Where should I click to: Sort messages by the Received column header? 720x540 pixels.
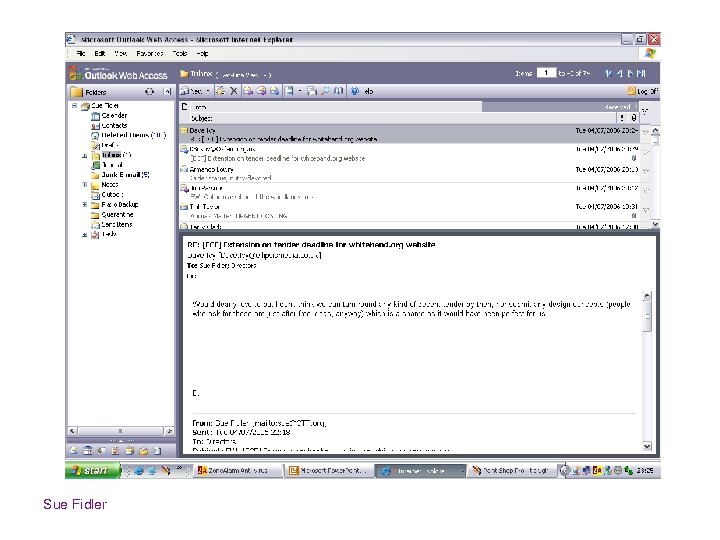[x=560, y=107]
